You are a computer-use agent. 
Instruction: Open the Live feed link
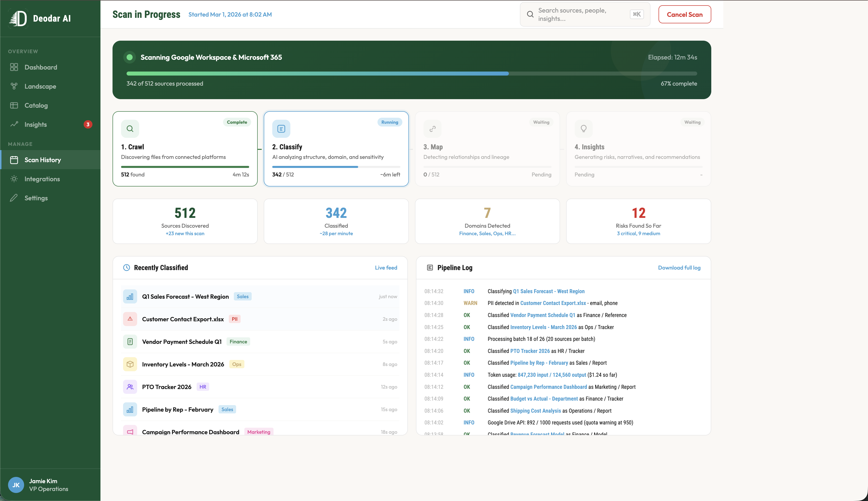(386, 268)
